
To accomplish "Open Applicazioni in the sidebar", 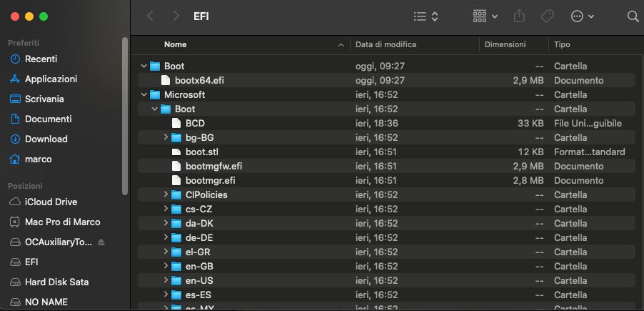I will pyautogui.click(x=51, y=79).
